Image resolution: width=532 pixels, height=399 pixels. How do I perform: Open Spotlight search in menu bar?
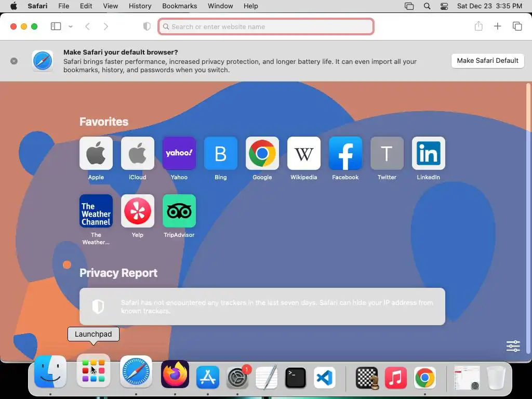tap(427, 6)
